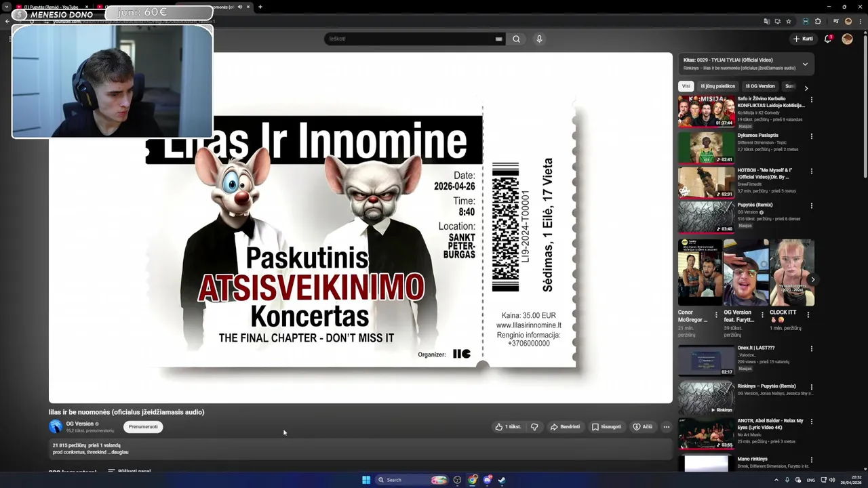Screen dimensions: 868x488
Task: Expand the Kitas up-next queue chevron
Action: 805,64
